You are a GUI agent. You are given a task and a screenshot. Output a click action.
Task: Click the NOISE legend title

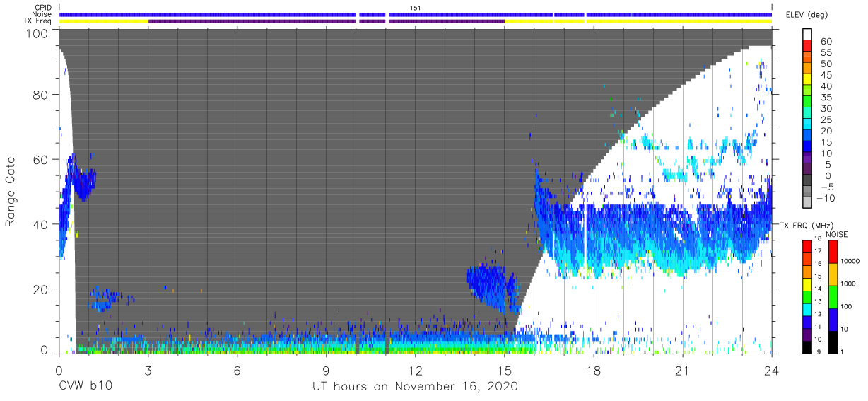(x=836, y=234)
